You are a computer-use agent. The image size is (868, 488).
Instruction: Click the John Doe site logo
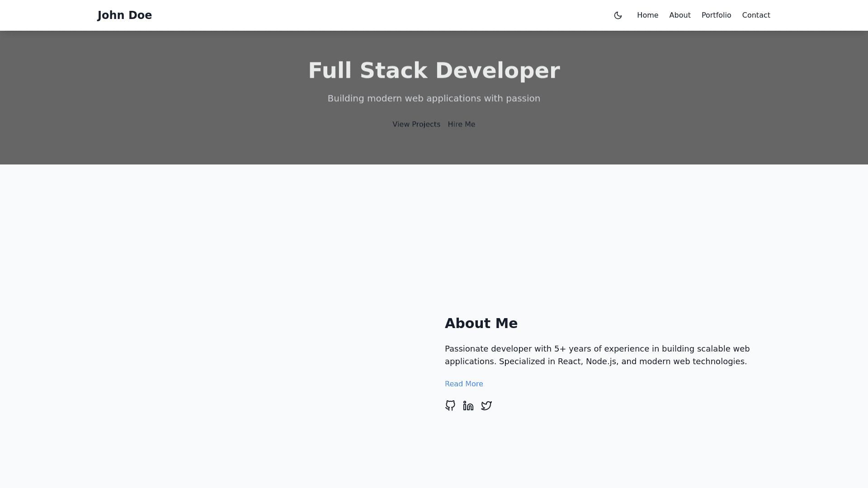(124, 15)
